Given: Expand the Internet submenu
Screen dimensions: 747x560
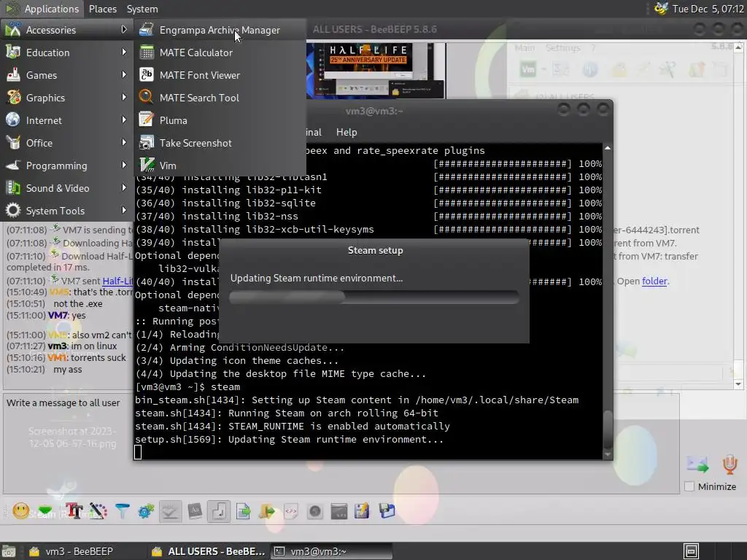Looking at the screenshot, I should click(x=66, y=120).
